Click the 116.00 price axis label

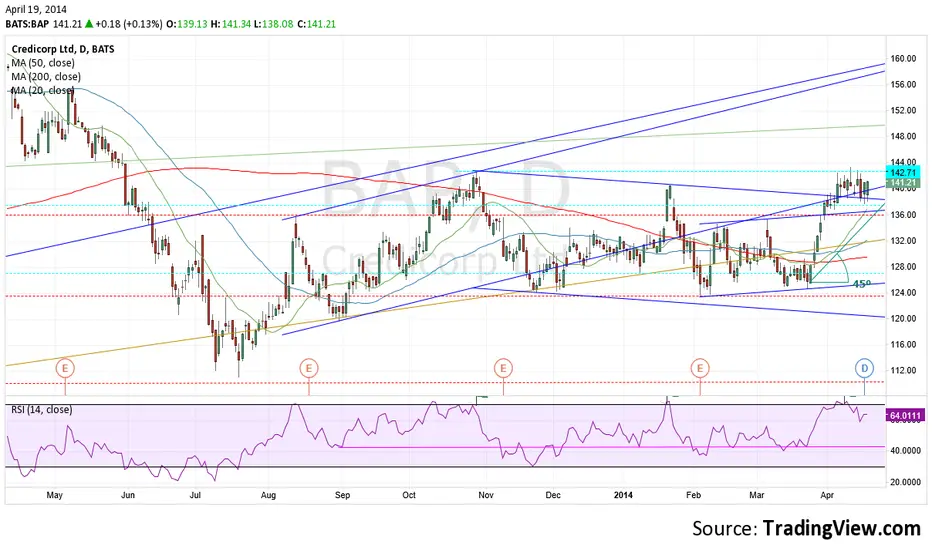(x=903, y=344)
